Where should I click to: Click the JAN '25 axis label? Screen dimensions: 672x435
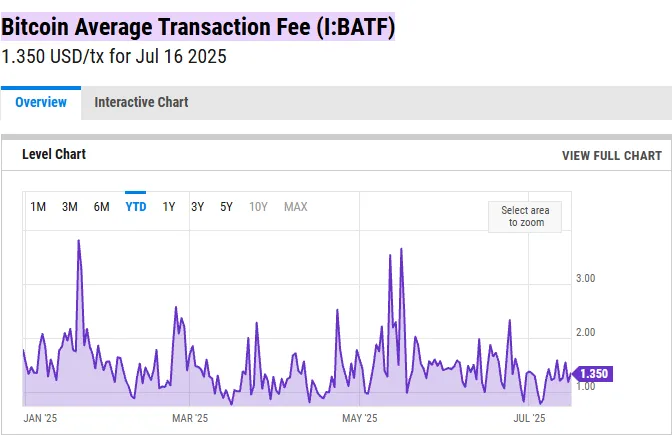(40, 418)
